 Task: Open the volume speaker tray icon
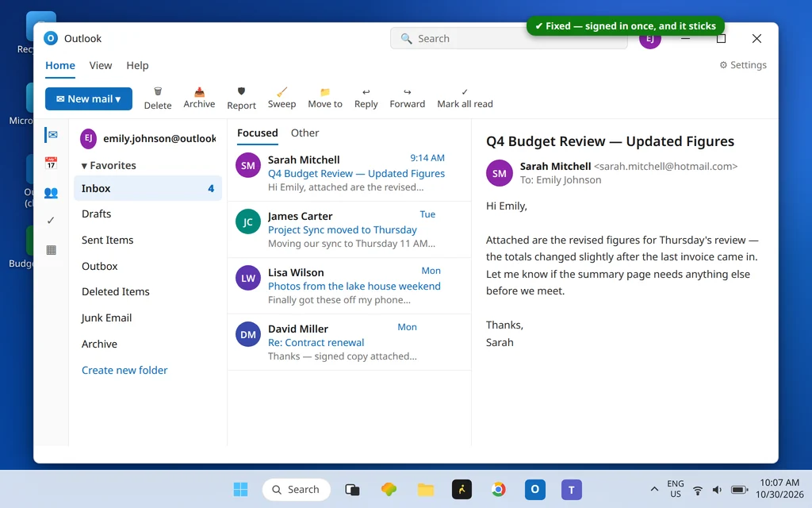[717, 489]
